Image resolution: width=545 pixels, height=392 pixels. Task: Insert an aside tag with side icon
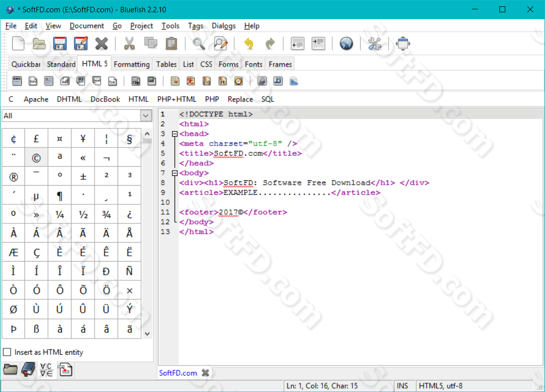click(65, 81)
